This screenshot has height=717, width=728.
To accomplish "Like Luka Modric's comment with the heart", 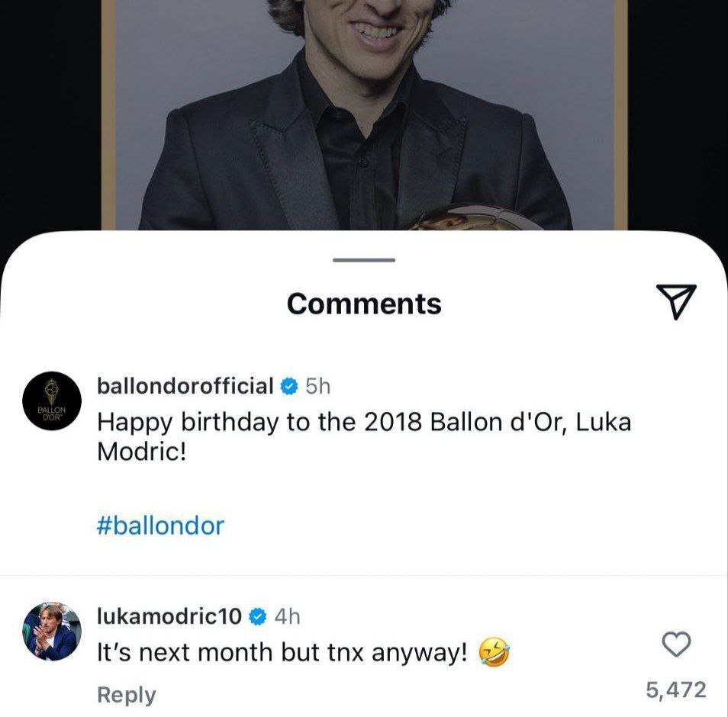I will [x=675, y=645].
